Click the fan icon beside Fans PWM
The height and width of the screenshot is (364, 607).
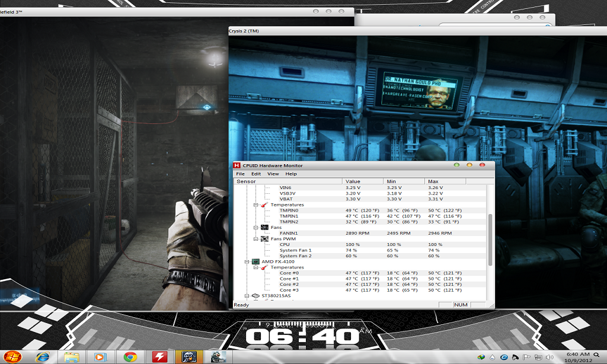(x=265, y=239)
